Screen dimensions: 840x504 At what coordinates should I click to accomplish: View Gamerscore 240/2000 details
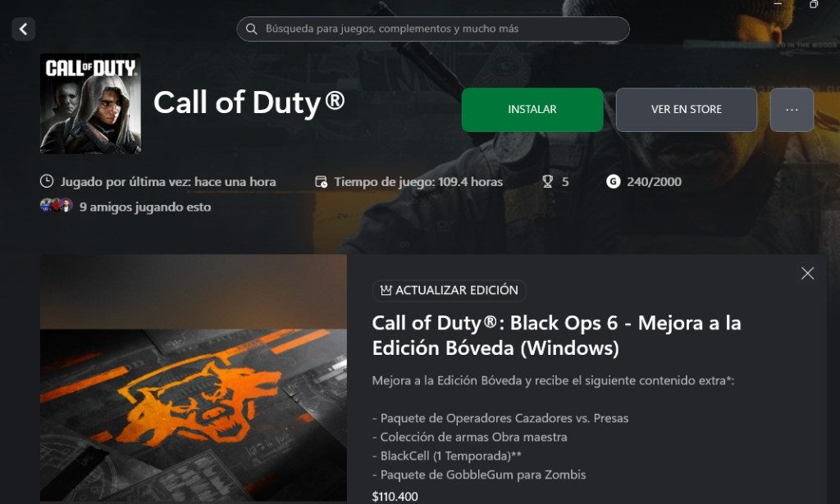coord(654,182)
